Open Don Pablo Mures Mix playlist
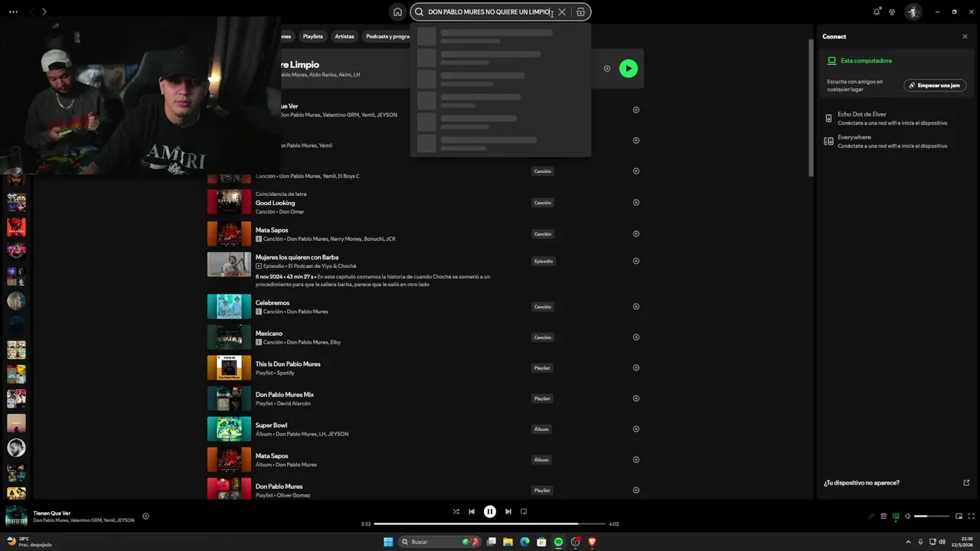 coord(285,394)
